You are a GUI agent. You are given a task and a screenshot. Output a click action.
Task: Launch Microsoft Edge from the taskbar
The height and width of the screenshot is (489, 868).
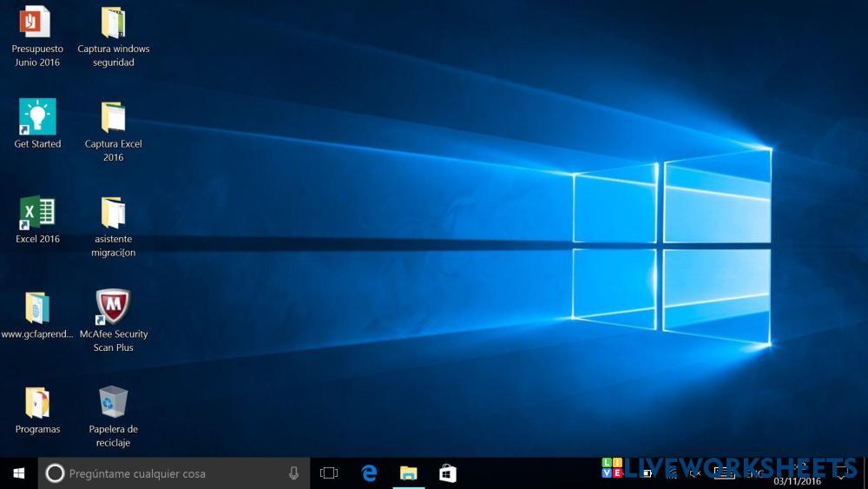(x=370, y=473)
